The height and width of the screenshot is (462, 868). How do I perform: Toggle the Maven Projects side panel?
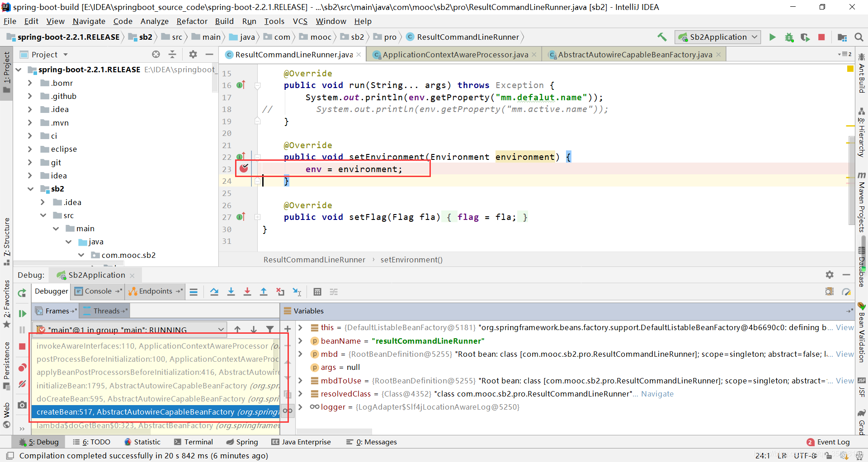point(862,202)
